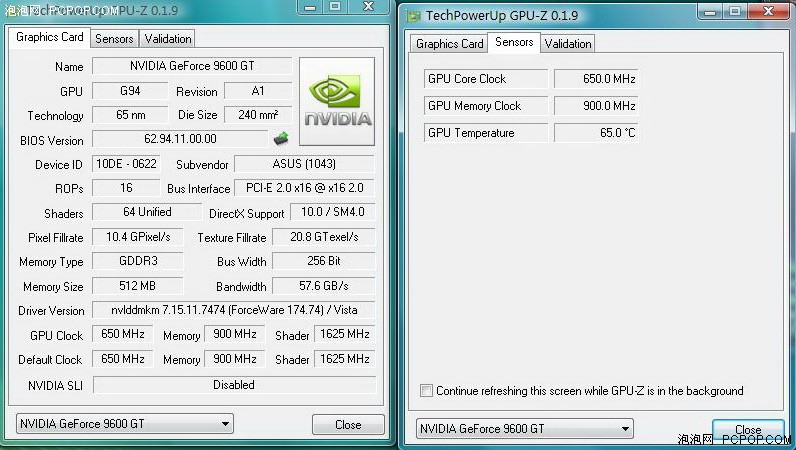The image size is (796, 450).
Task: Click Technology field showing 65 nm
Action: click(x=130, y=115)
